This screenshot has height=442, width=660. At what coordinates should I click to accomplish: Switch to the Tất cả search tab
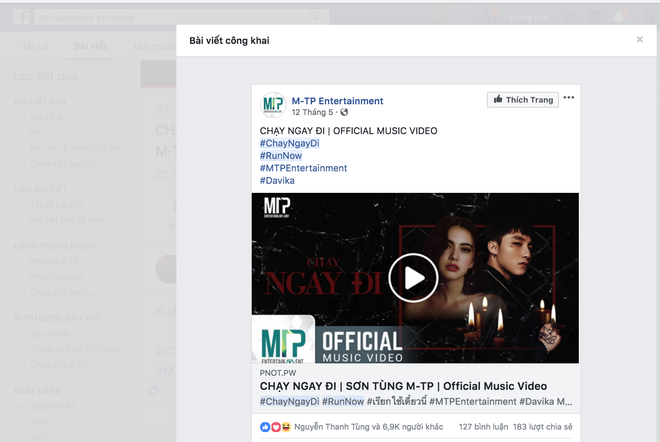tap(35, 46)
